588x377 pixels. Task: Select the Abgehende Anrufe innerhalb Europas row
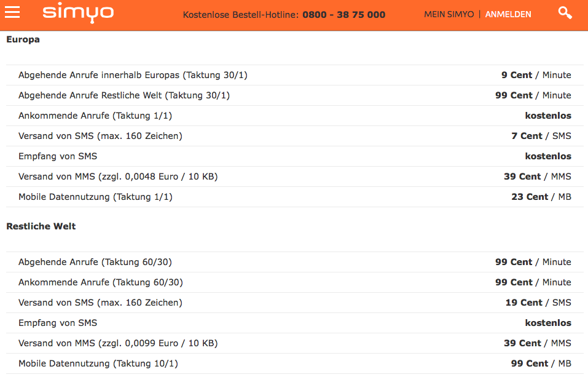[x=133, y=75]
